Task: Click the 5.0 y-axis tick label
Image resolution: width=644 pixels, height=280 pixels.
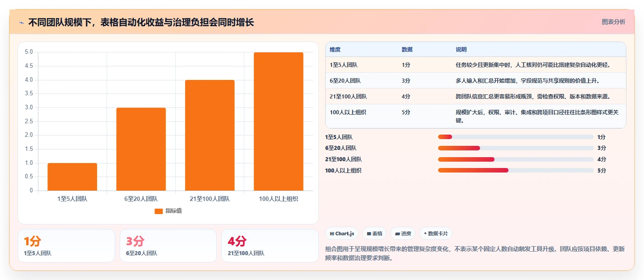Action: tap(29, 52)
